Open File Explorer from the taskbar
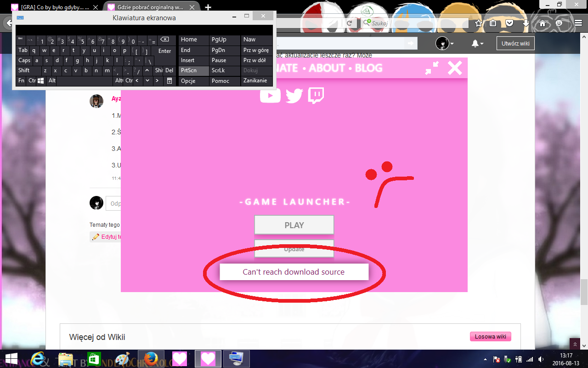This screenshot has width=588, height=368. coord(66,359)
